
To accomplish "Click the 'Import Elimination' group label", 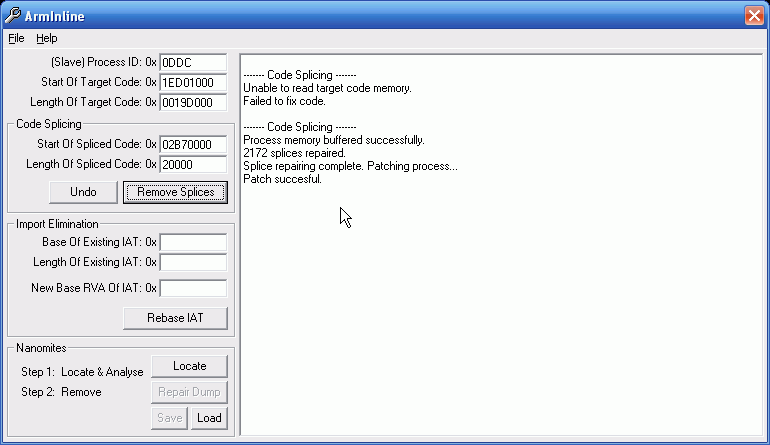I will pos(57,224).
